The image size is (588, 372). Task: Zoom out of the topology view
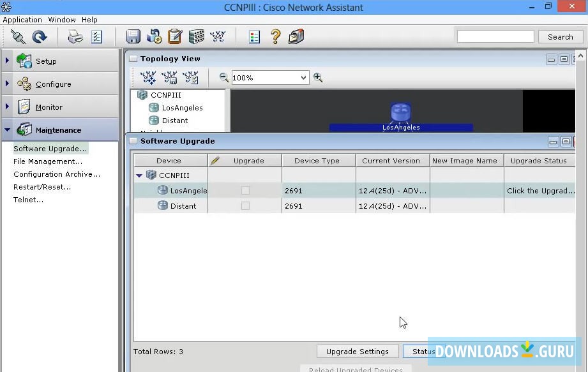pyautogui.click(x=224, y=78)
